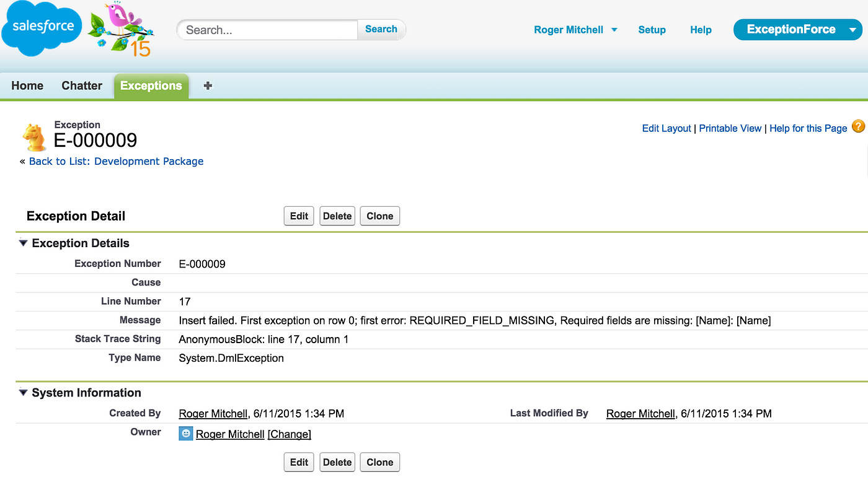
Task: Click bottom Edit button
Action: [x=299, y=462]
